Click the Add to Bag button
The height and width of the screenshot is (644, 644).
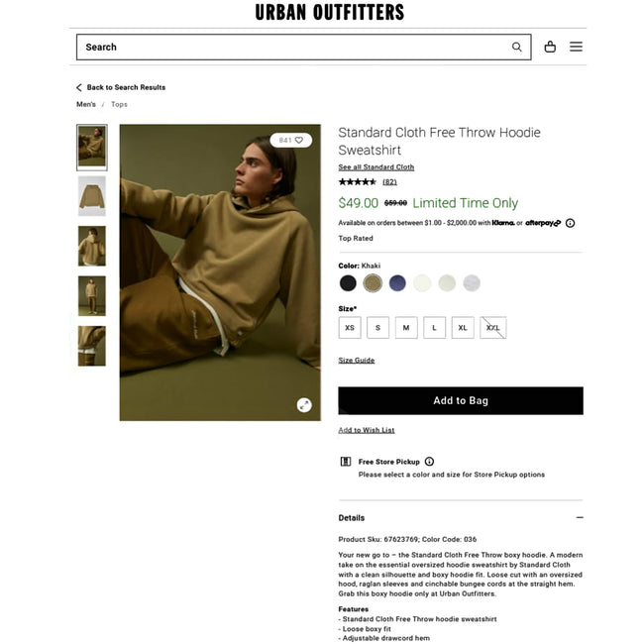(461, 400)
